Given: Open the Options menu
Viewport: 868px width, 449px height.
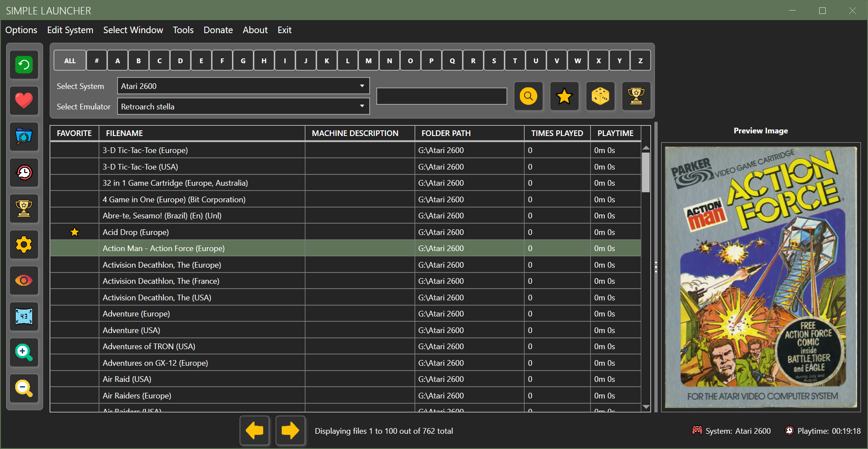Looking at the screenshot, I should (x=21, y=30).
